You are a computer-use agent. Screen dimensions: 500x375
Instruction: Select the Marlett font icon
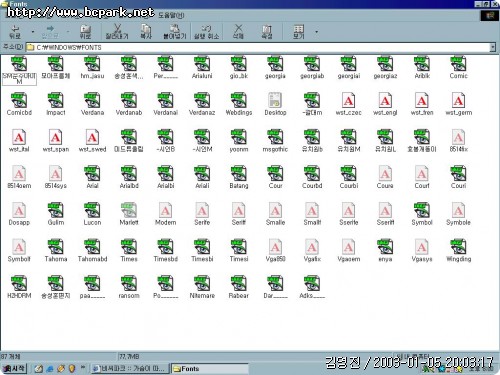tap(129, 214)
